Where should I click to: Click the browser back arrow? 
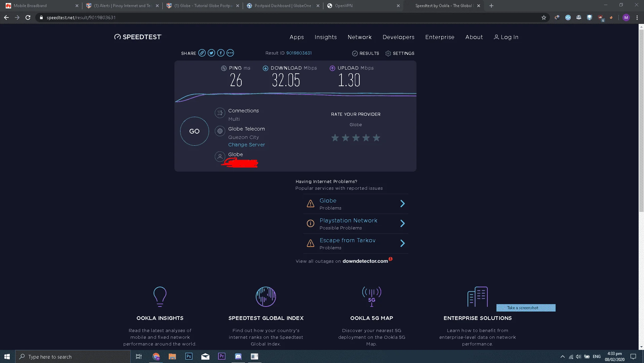(x=6, y=17)
